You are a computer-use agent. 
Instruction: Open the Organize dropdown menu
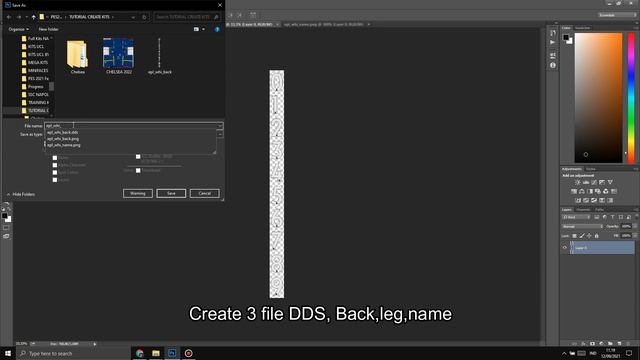[18, 29]
